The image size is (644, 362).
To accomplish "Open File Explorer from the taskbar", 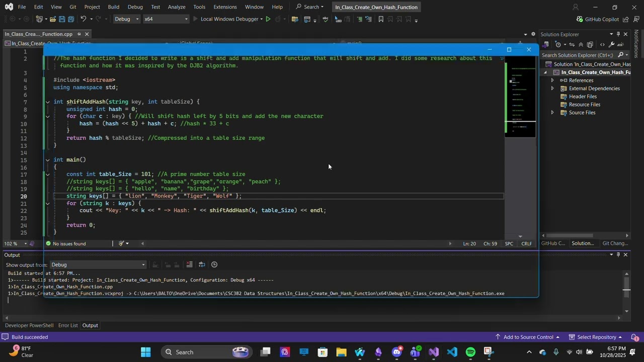I will click(x=341, y=352).
